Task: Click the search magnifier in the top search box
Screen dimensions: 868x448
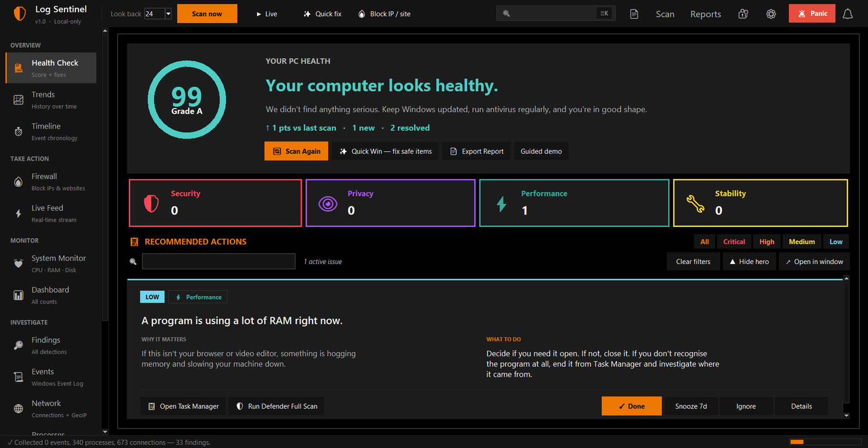Action: pyautogui.click(x=506, y=14)
